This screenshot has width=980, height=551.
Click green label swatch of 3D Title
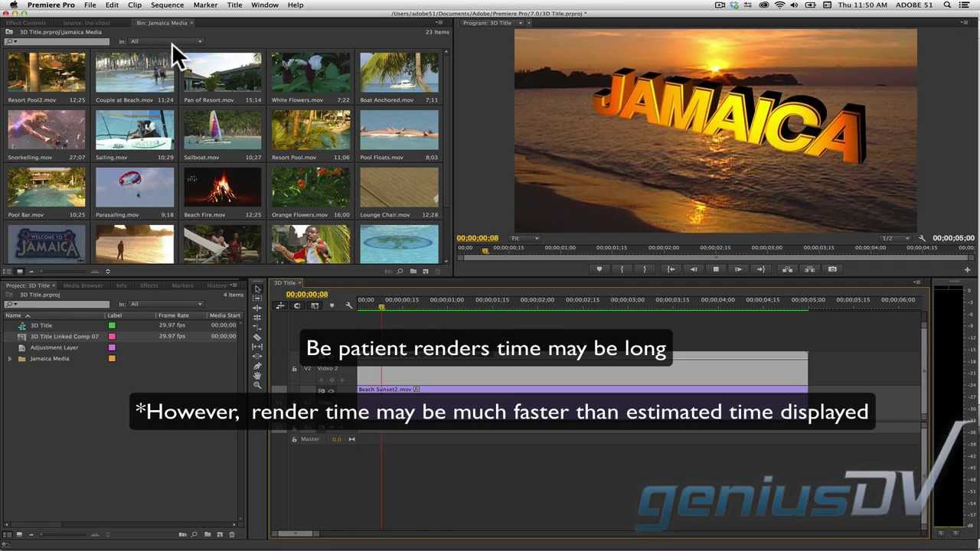tap(112, 326)
